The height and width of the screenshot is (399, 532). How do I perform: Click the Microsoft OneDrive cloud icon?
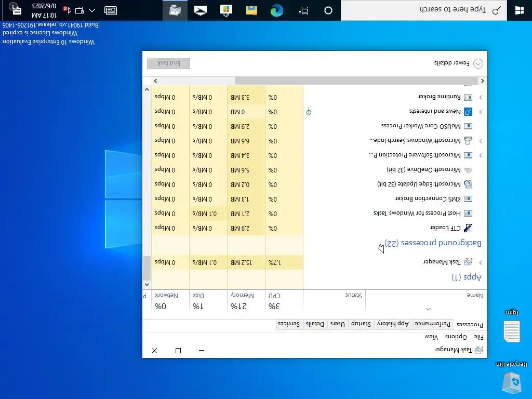coord(468,170)
